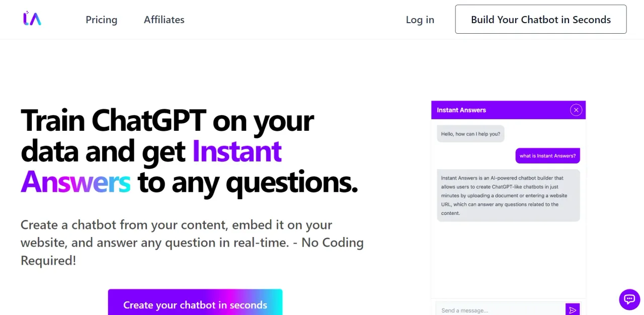
Task: Click the Instant Answers chat header title
Action: point(461,110)
